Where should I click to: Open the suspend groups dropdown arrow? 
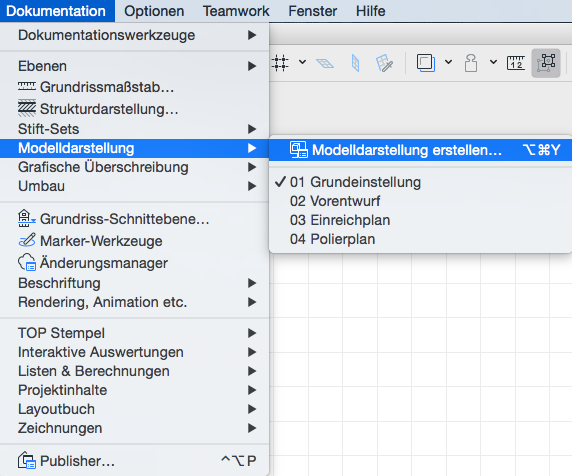[x=493, y=62]
